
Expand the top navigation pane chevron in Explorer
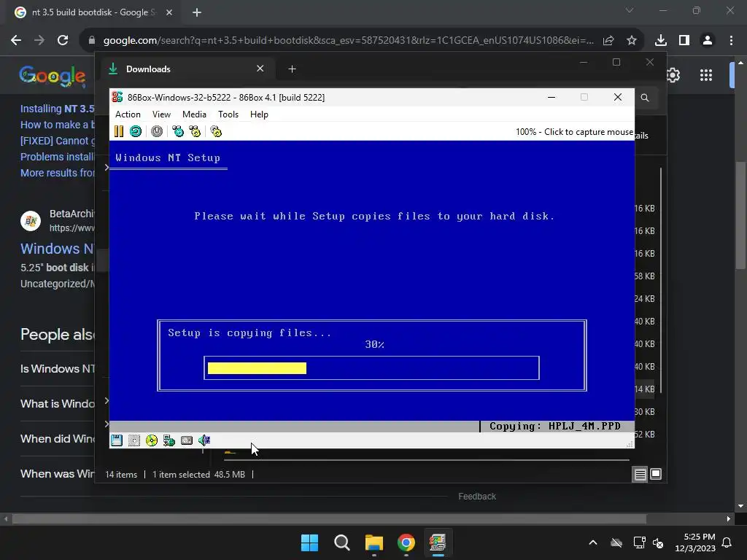point(107,167)
